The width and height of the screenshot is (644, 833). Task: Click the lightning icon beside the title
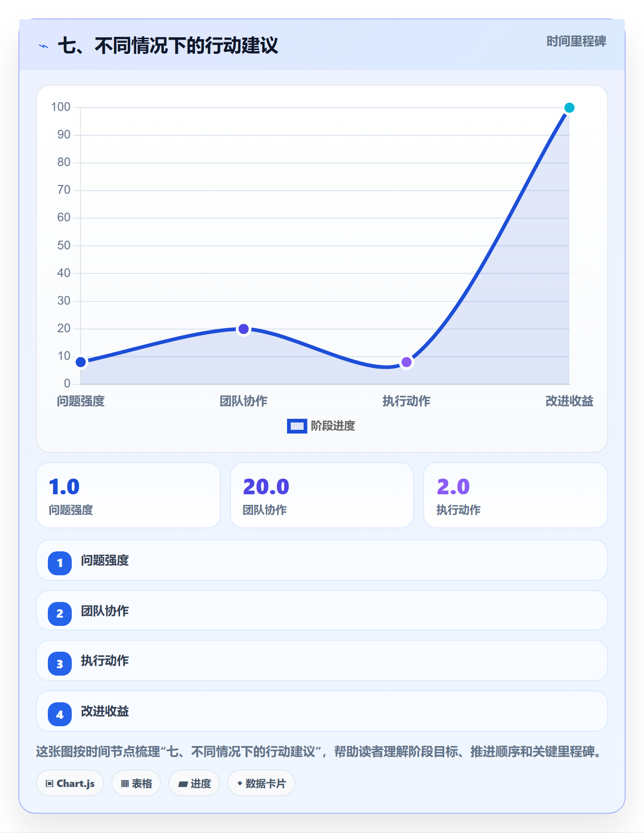[x=44, y=46]
